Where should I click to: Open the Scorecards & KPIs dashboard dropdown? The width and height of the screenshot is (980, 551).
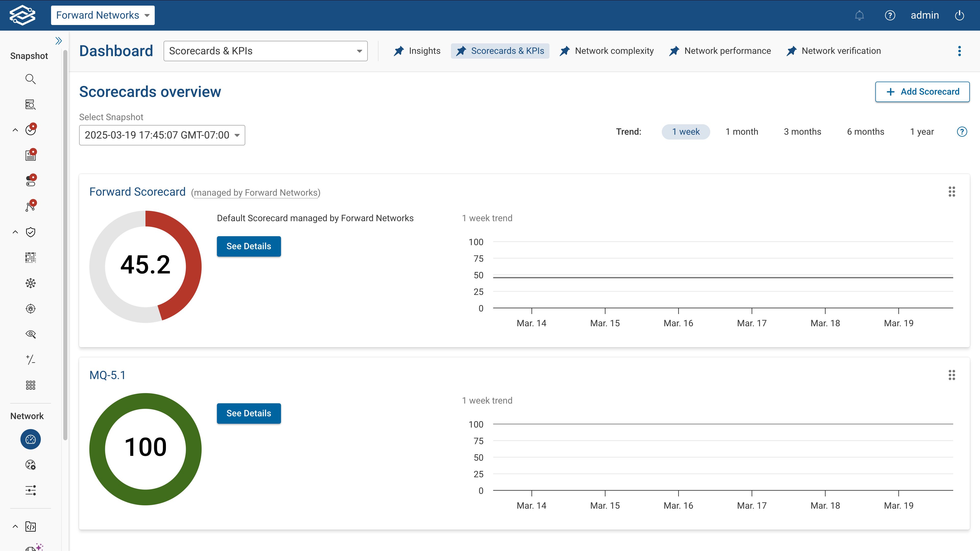coord(265,51)
